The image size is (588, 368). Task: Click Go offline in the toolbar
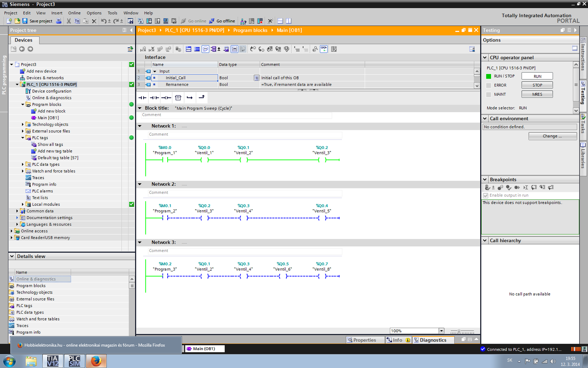222,21
